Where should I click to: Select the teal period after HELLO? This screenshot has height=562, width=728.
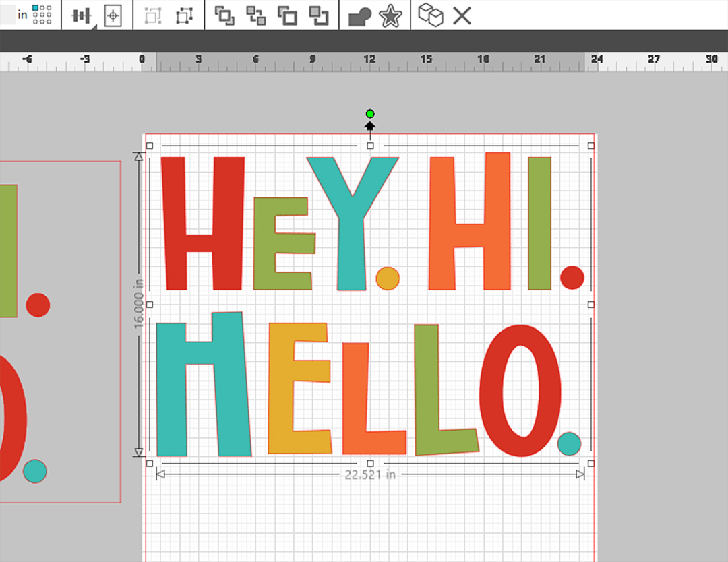(x=569, y=443)
